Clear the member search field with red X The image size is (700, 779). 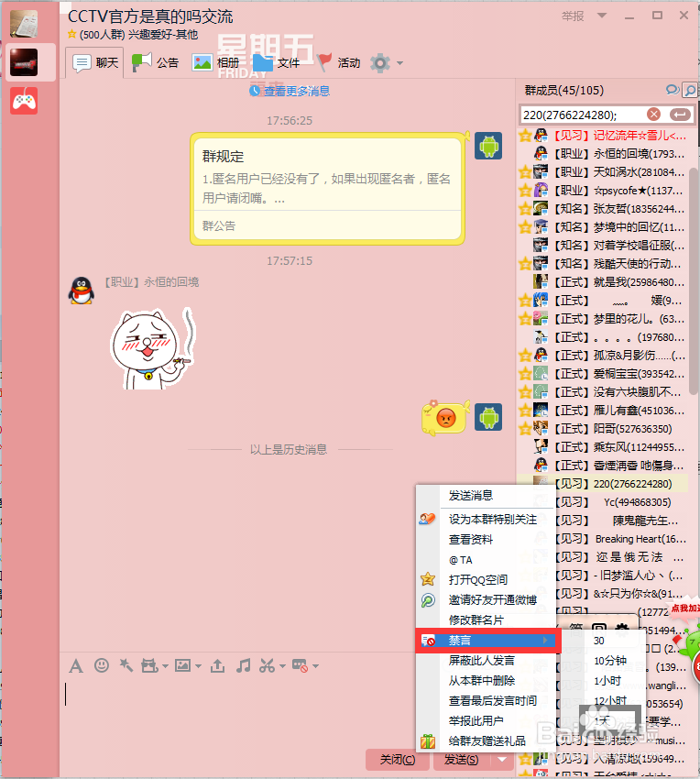tap(654, 115)
